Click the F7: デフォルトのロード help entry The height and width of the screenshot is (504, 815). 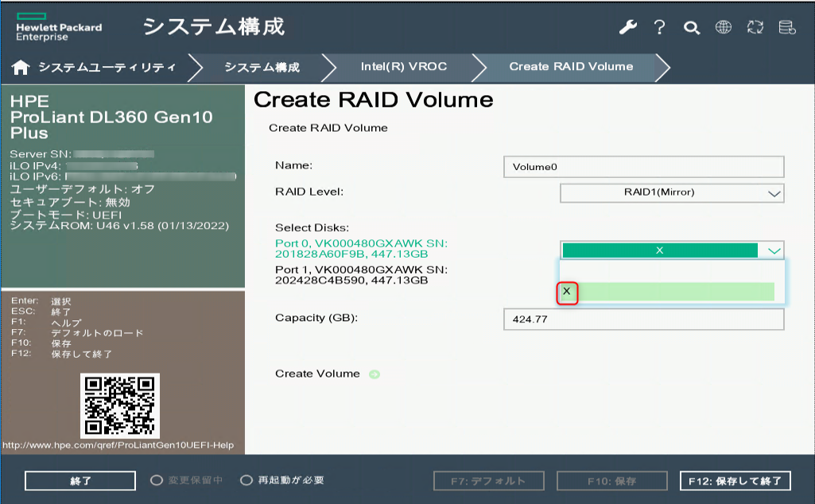[77, 332]
